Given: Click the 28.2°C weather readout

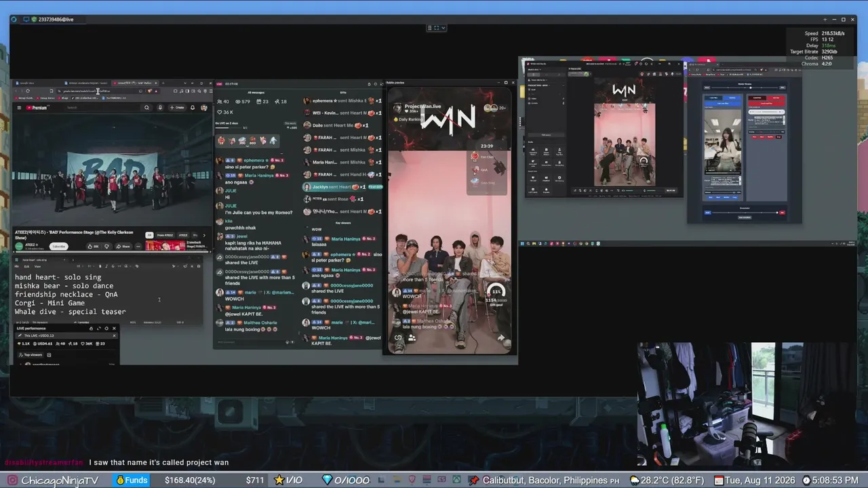Looking at the screenshot, I should point(667,481).
